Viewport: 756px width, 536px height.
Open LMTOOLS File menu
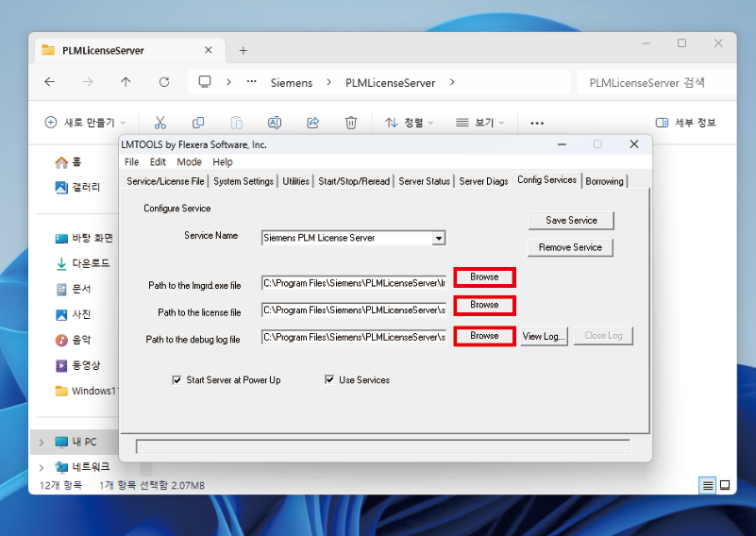pos(131,162)
